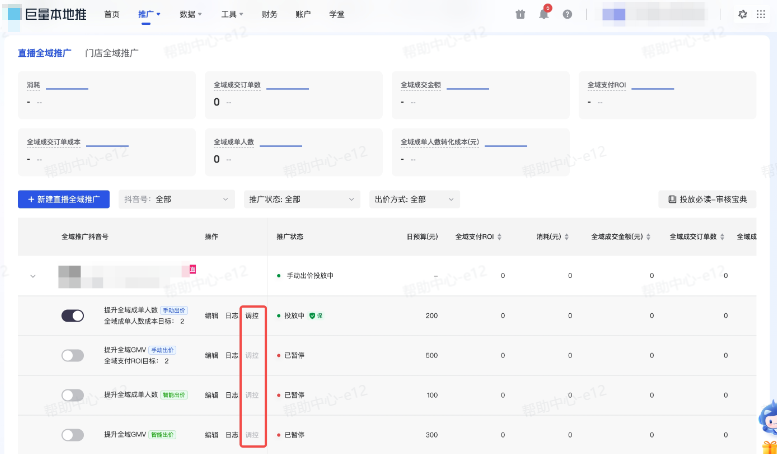The width and height of the screenshot is (777, 454).
Task: Sort by 全域成交订单数 column arrows
Action: [722, 237]
